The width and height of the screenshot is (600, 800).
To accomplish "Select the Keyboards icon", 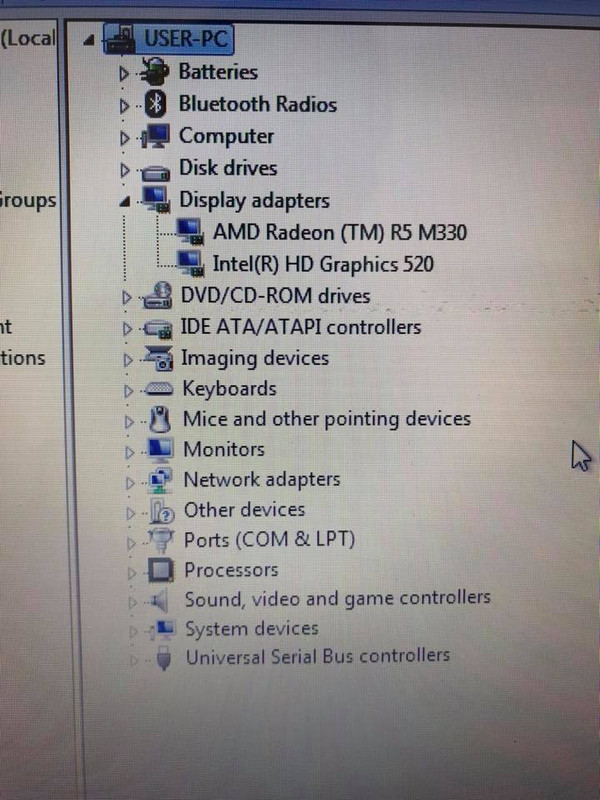I will pyautogui.click(x=159, y=390).
